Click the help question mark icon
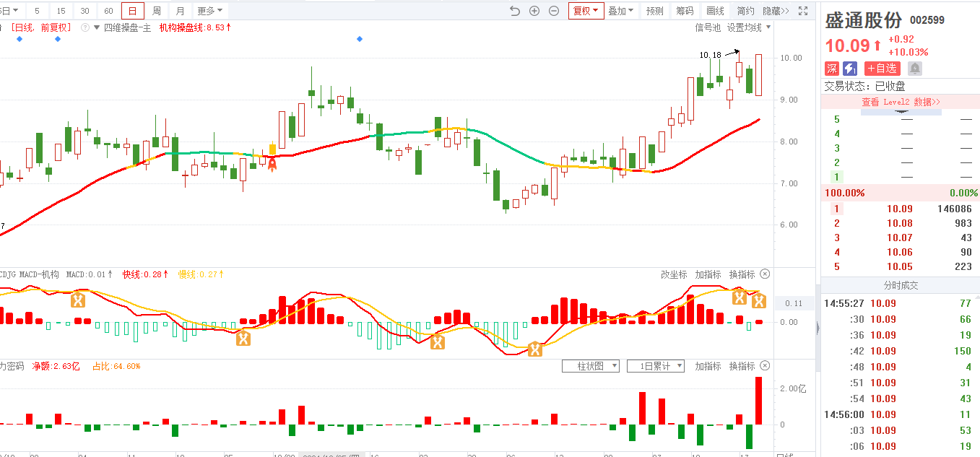 coord(85,27)
